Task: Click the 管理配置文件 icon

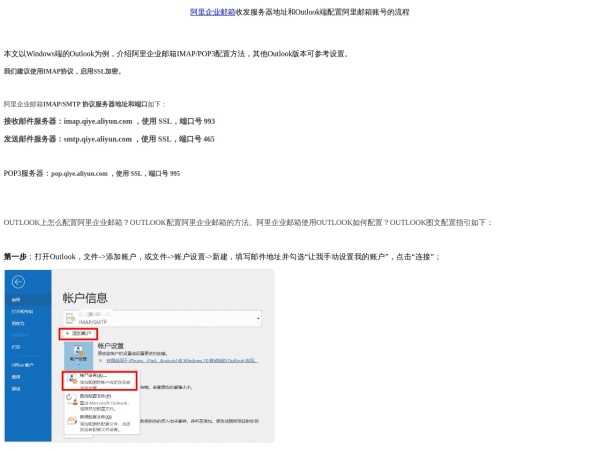Action: tap(72, 420)
